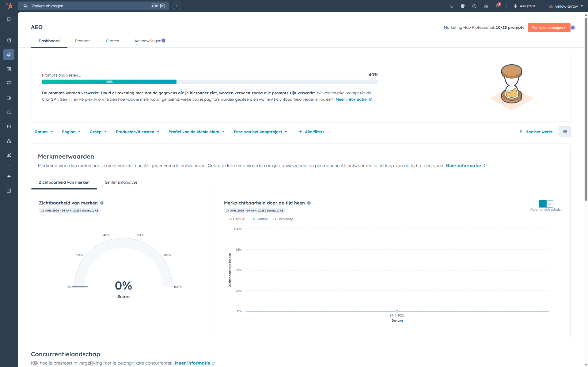This screenshot has width=588, height=367.
Task: Open the Service bell sidebar icon
Action: (x=9, y=112)
